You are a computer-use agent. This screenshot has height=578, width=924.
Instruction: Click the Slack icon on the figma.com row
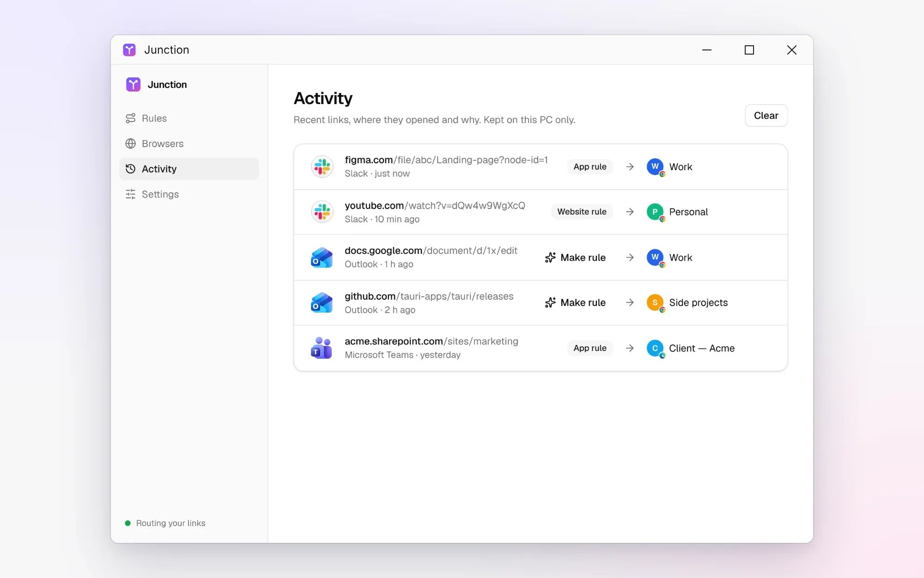pos(322,167)
